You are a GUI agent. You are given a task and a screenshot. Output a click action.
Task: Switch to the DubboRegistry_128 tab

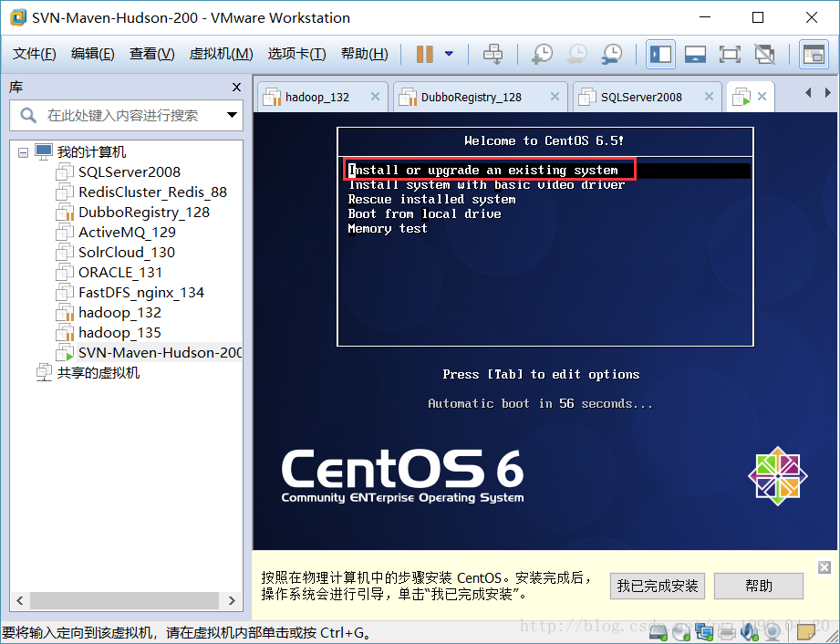pyautogui.click(x=471, y=97)
